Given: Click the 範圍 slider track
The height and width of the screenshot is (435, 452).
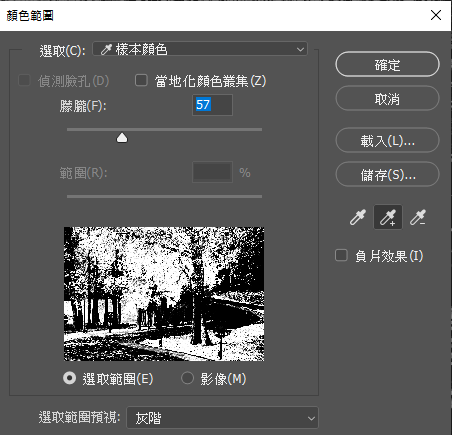Looking at the screenshot, I should [x=164, y=197].
